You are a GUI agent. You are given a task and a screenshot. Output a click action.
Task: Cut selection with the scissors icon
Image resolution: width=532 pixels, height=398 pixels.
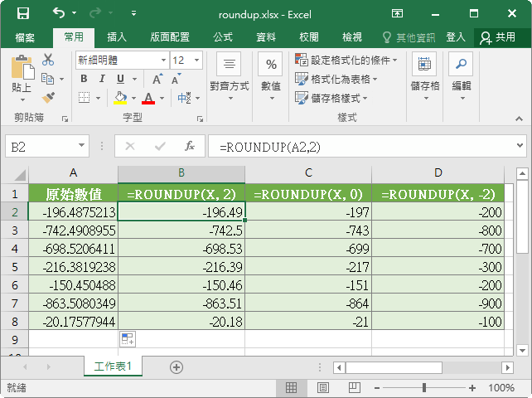tap(48, 60)
